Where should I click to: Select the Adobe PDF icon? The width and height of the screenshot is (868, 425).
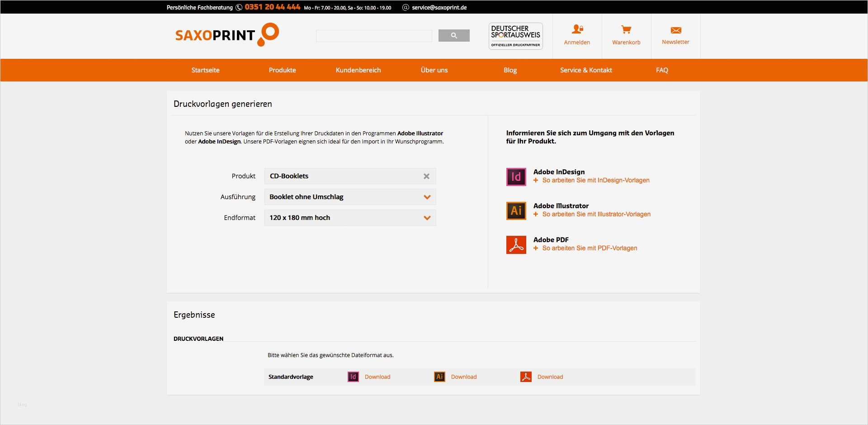click(515, 244)
